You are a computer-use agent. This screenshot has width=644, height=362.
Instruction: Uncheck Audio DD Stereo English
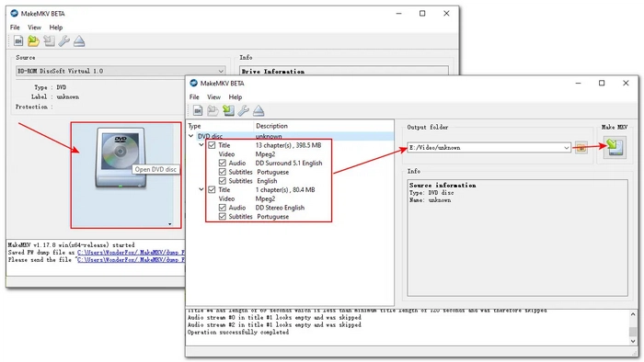[223, 208]
